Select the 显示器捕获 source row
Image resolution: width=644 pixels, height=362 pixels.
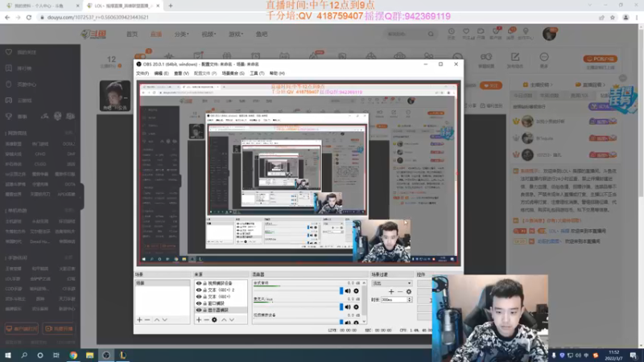click(x=221, y=310)
